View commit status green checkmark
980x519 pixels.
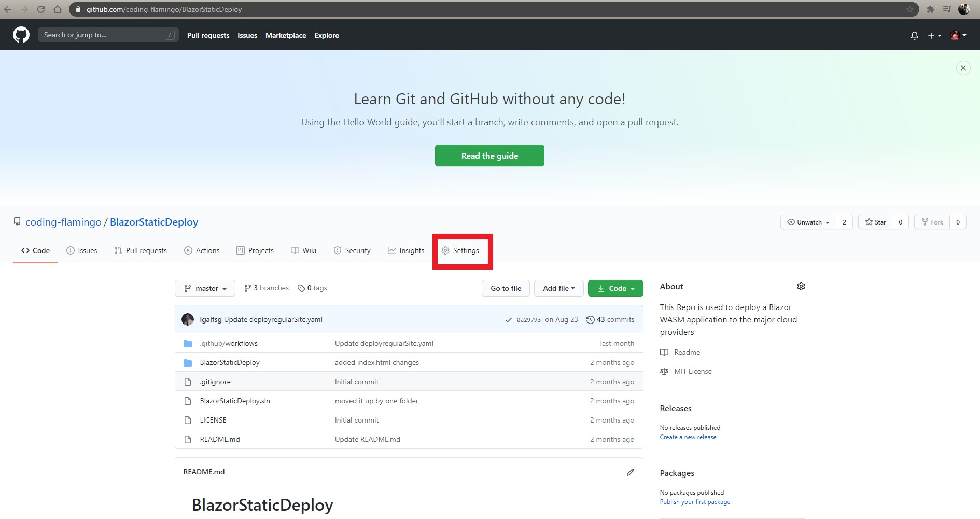pyautogui.click(x=509, y=320)
